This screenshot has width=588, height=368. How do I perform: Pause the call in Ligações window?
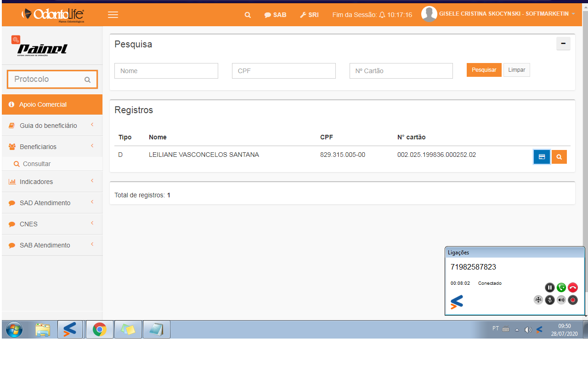pos(550,287)
